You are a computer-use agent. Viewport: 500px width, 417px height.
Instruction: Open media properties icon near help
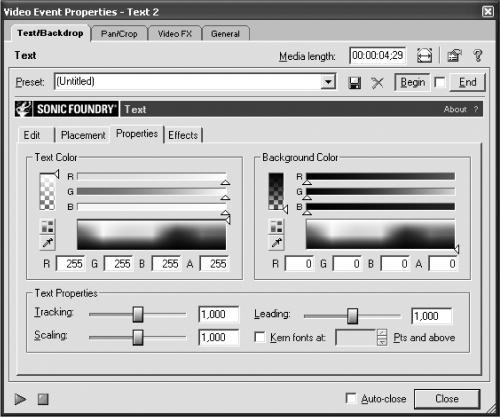click(x=454, y=55)
